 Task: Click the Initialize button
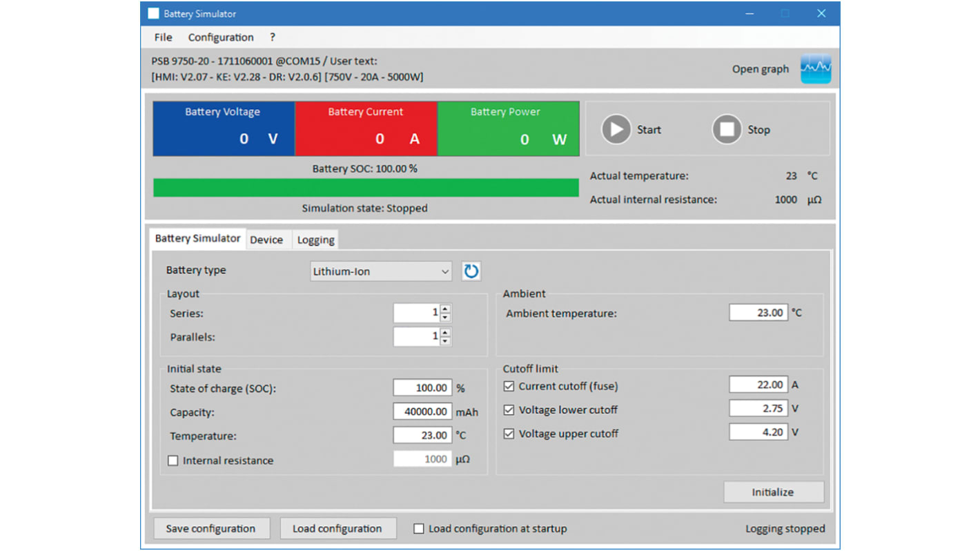(774, 492)
